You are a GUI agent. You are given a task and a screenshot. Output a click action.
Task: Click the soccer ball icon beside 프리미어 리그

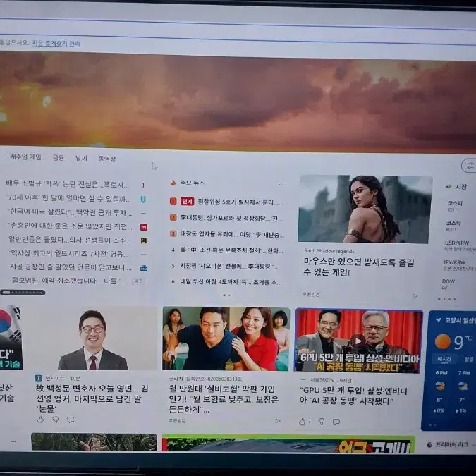point(429,445)
